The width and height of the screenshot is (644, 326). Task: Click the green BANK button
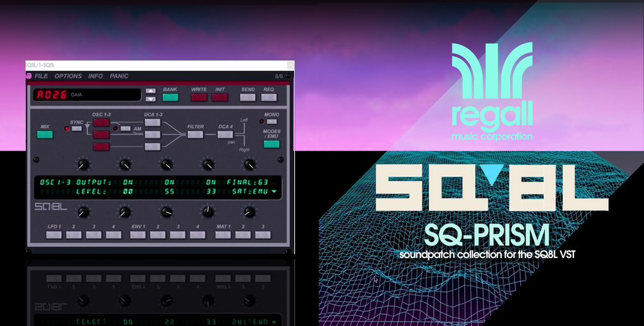click(x=170, y=97)
